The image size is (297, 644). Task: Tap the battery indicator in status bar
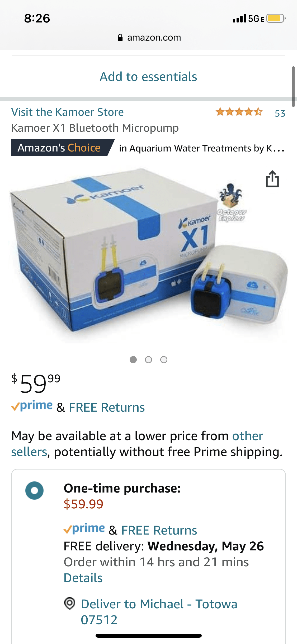coord(276,19)
